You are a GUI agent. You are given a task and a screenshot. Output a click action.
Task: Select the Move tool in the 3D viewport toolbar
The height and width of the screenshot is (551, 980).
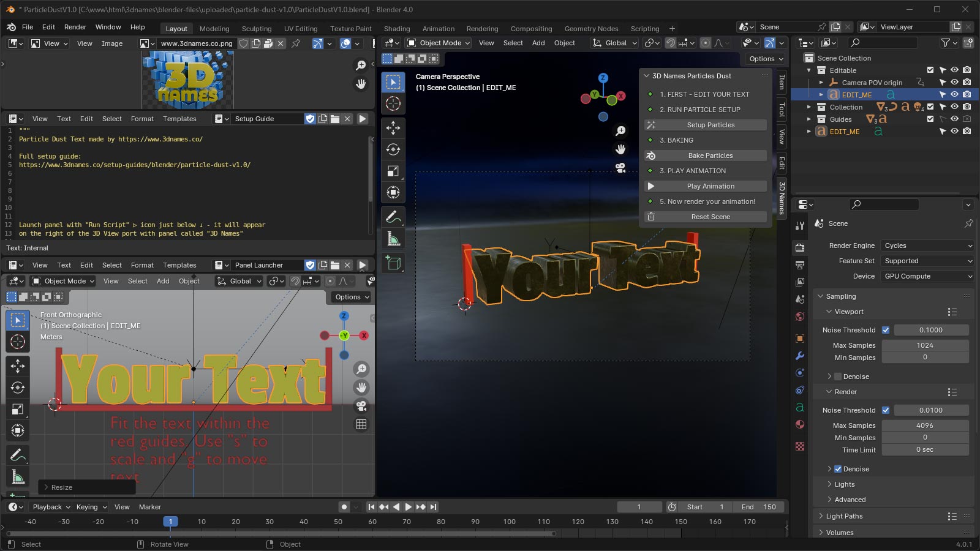[393, 127]
